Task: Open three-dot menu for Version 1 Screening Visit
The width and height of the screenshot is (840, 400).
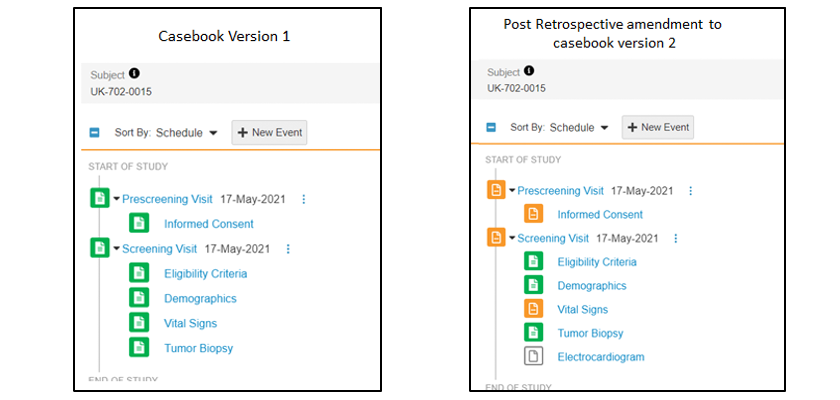Action: pos(288,249)
